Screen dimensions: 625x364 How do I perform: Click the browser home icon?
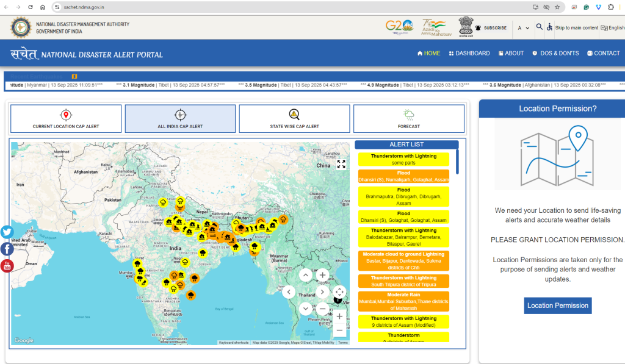(43, 7)
